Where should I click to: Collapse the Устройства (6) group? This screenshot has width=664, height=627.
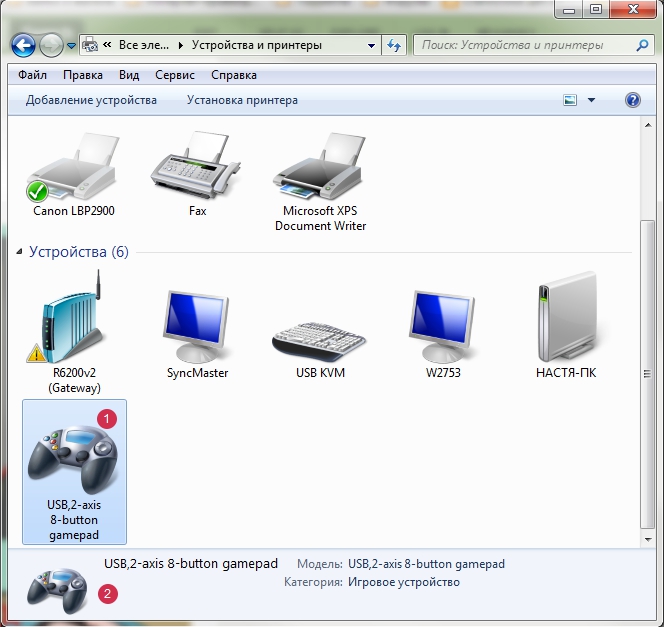pyautogui.click(x=21, y=253)
